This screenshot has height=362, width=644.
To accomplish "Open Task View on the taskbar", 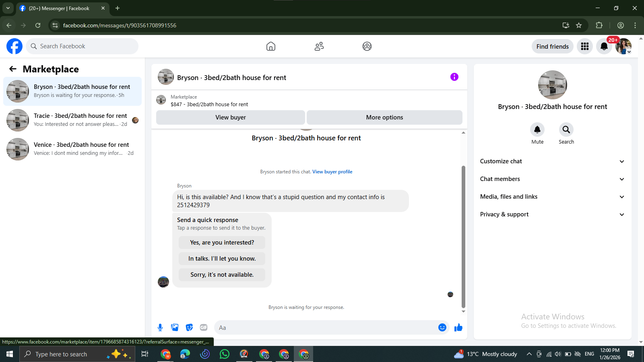I will coord(145,354).
